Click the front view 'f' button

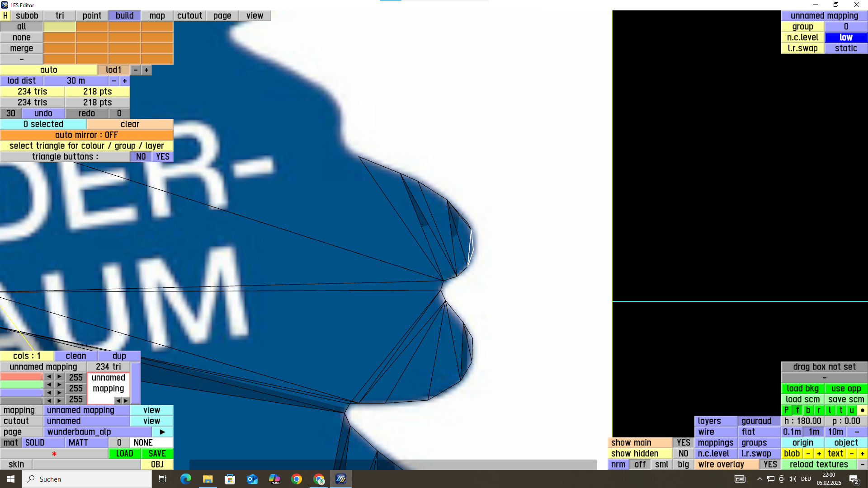coord(797,410)
